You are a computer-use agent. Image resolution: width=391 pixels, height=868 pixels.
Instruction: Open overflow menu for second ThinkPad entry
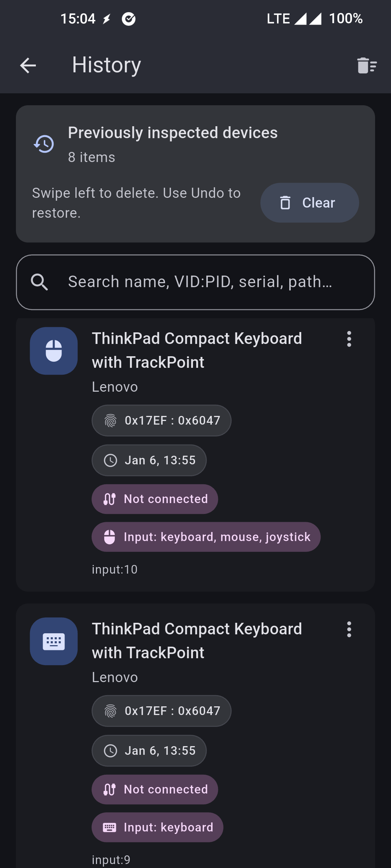tap(349, 629)
